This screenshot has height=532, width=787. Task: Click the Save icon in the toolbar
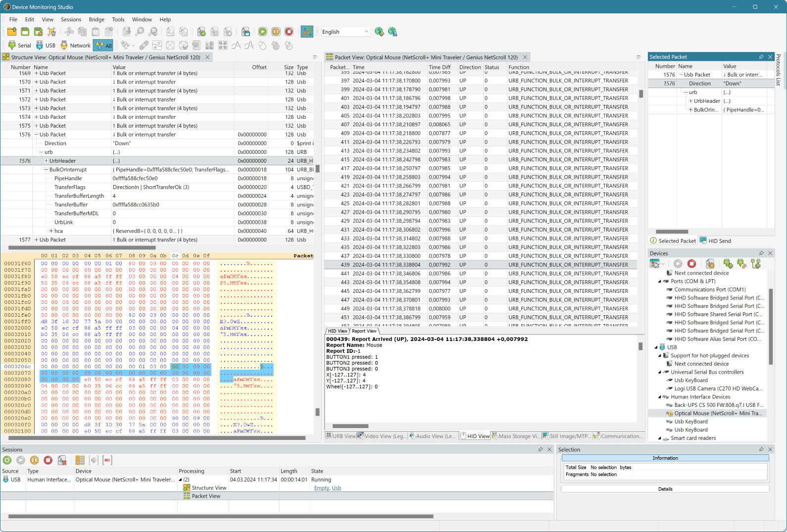25,32
